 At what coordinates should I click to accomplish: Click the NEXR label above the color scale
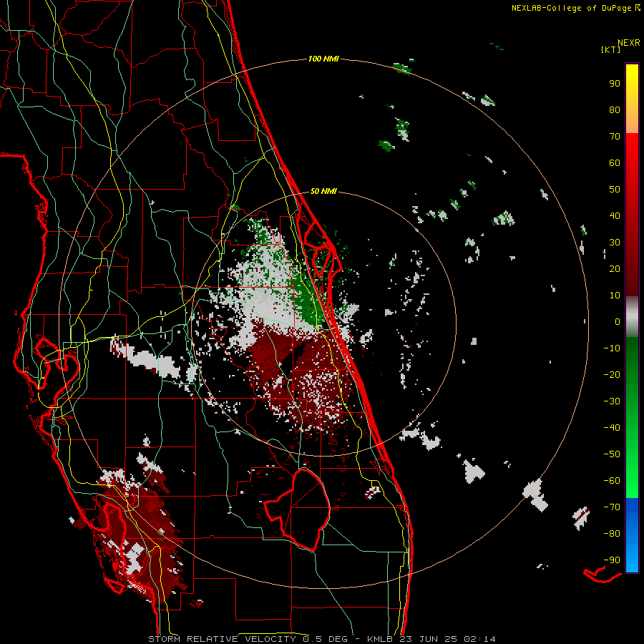point(629,43)
